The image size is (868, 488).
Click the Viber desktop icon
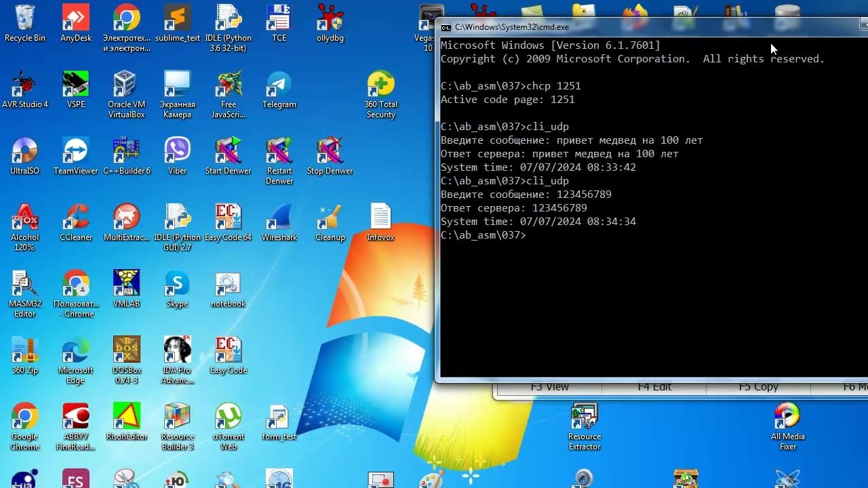(178, 157)
